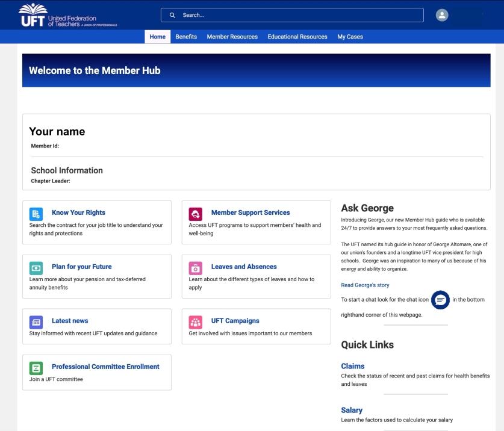Go to the Educational Resources tab
This screenshot has height=431, width=504.
297,36
